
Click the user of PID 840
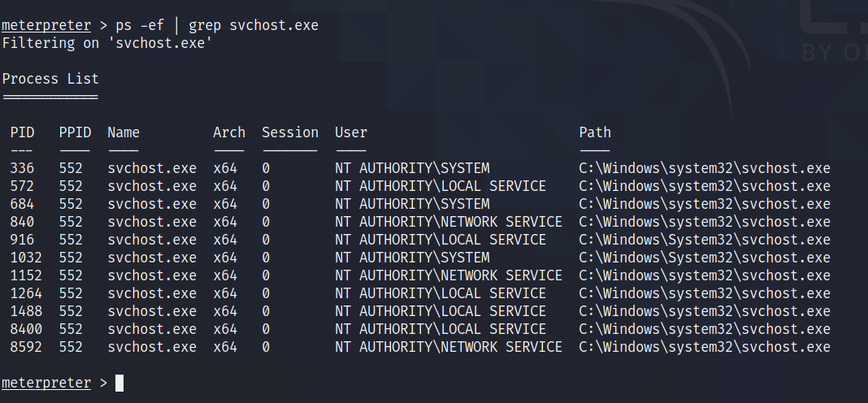point(449,222)
